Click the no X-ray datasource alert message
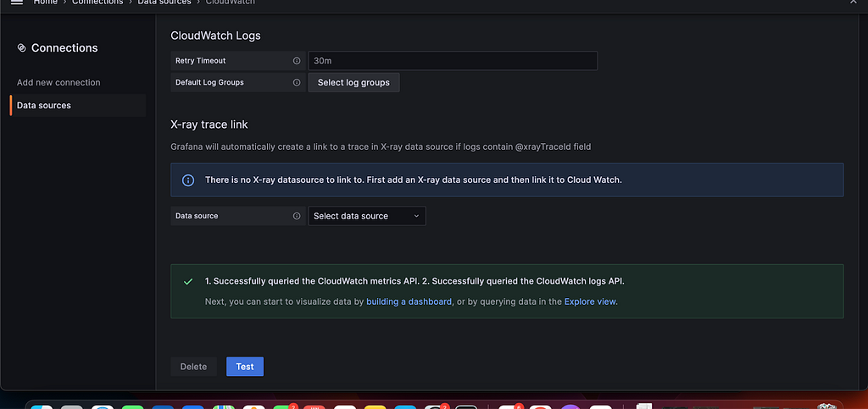The width and height of the screenshot is (868, 409). point(414,180)
